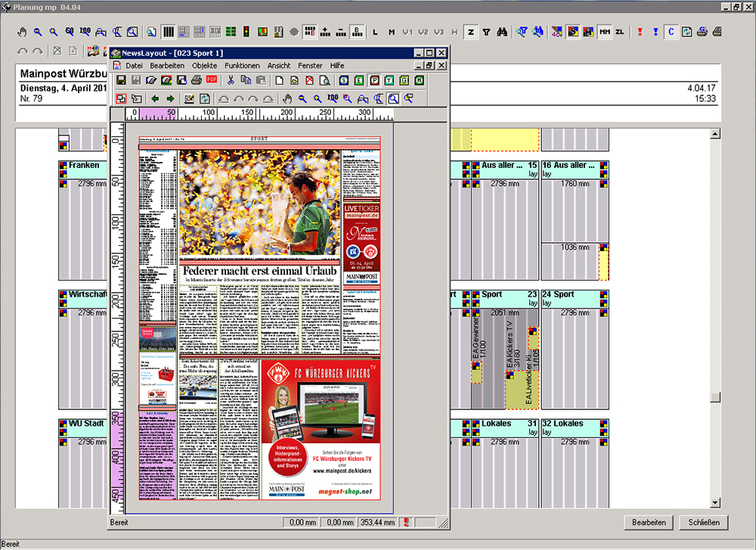Click the 'Federer macht erst einmal Urlaub' headline

coord(259,271)
